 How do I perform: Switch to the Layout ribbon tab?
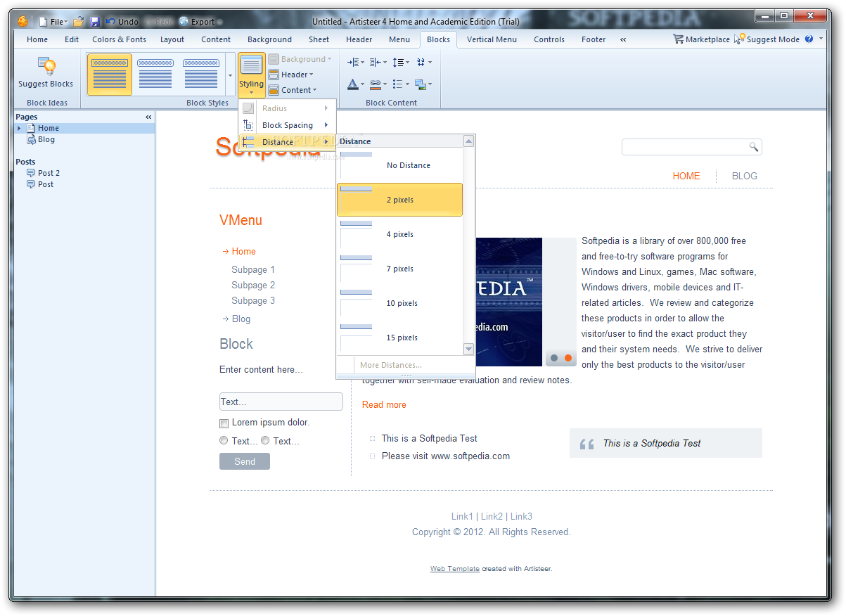pyautogui.click(x=172, y=39)
